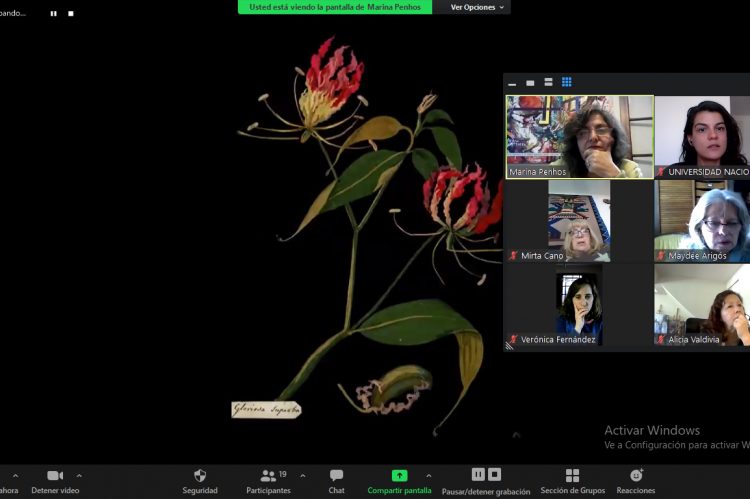Select Verónica Fernández's video tile
The height and width of the screenshot is (499, 750).
579,305
